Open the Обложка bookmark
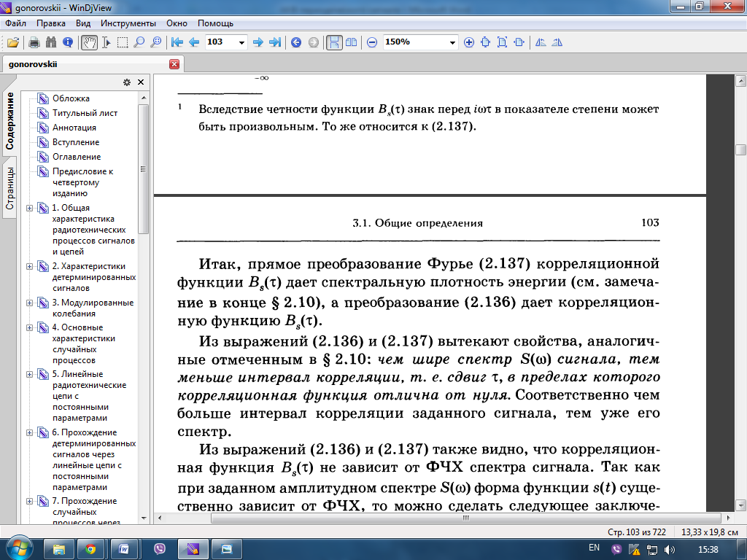747x560 pixels. pos(71,98)
